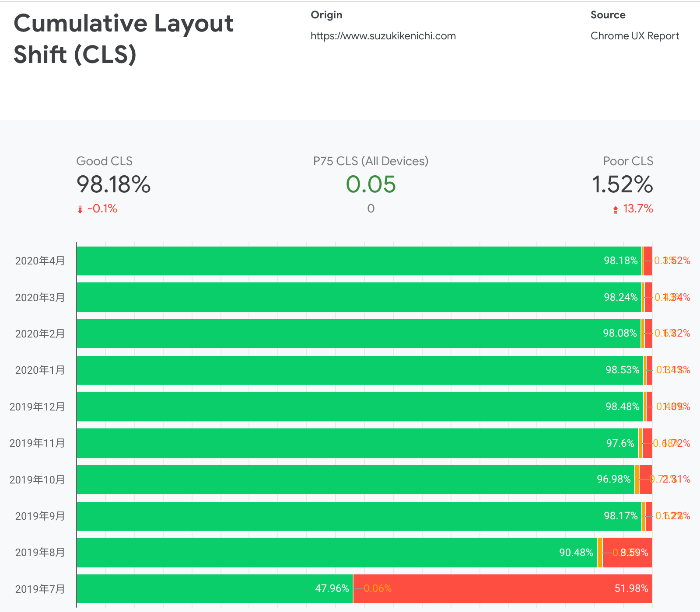Screen dimensions: 700x612
Task: Click the Cumulative Layout Shift (CLS) title
Action: tap(124, 38)
